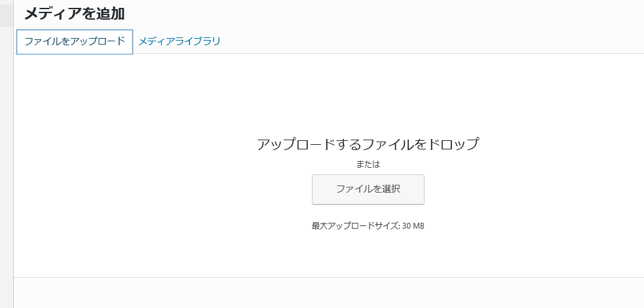Viewport: 644px width, 308px height.
Task: Select the ファイルをアップロード tab
Action: (x=74, y=41)
